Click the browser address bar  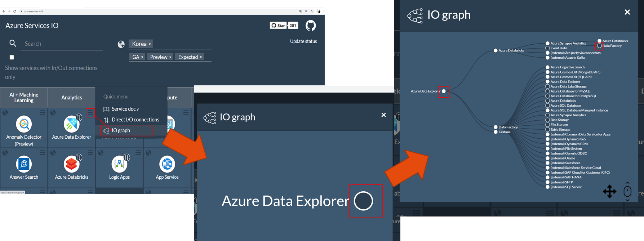point(159,11)
